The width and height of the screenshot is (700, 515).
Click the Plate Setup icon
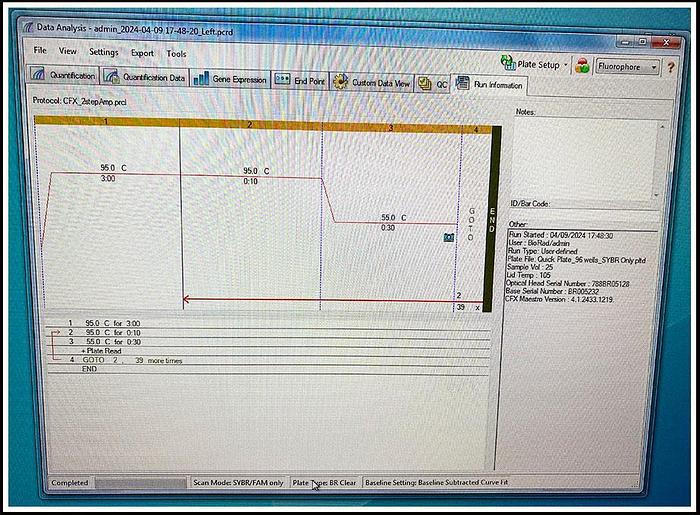[506, 64]
